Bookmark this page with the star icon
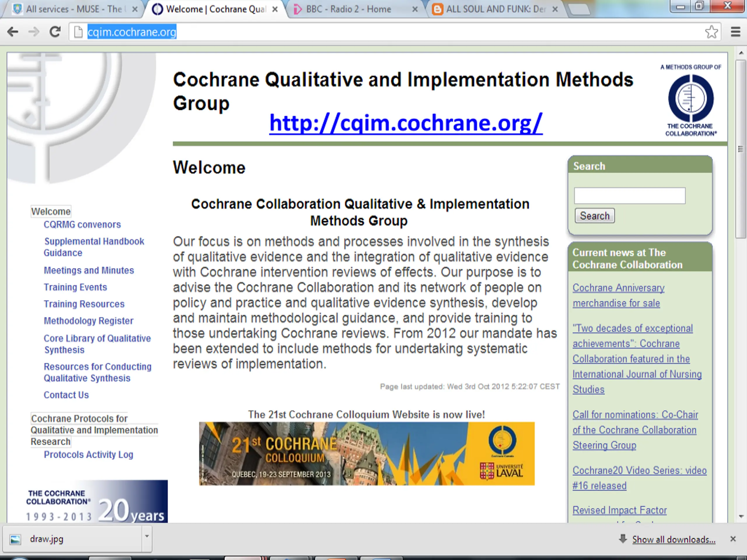This screenshot has height=560, width=747. point(711,32)
